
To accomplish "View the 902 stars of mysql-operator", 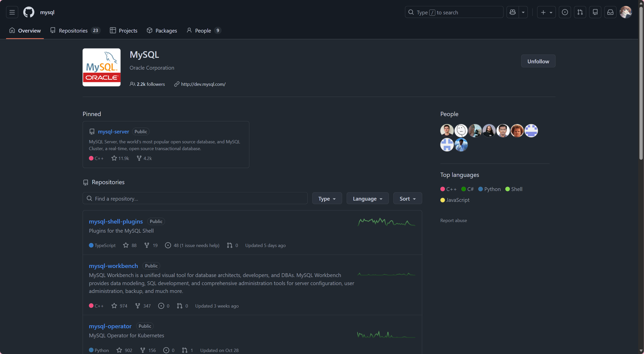I will pyautogui.click(x=124, y=350).
